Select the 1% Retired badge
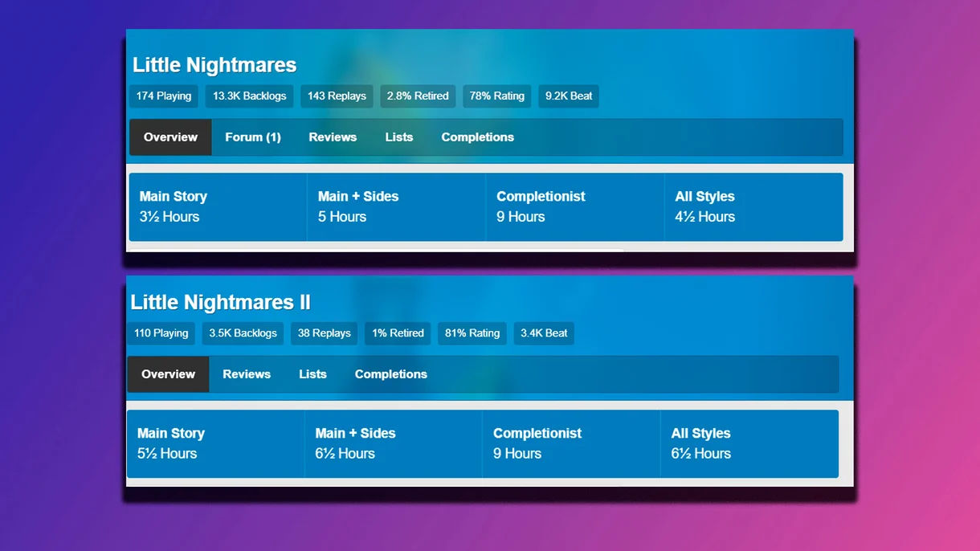The height and width of the screenshot is (551, 980). [398, 333]
